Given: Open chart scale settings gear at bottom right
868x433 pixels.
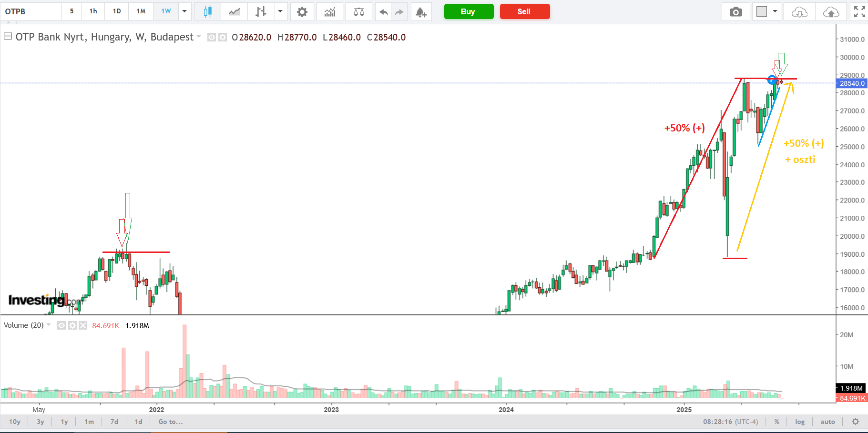Looking at the screenshot, I should coord(856,422).
